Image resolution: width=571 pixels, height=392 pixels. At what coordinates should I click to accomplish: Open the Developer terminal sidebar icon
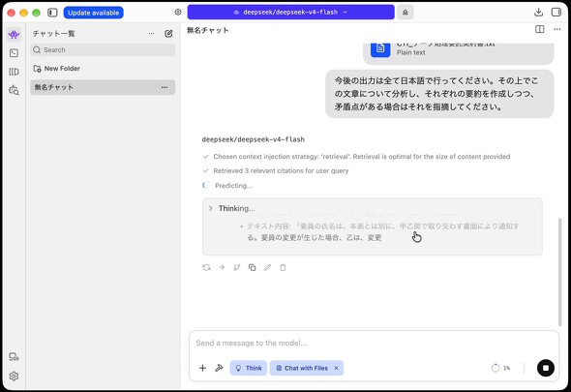14,53
